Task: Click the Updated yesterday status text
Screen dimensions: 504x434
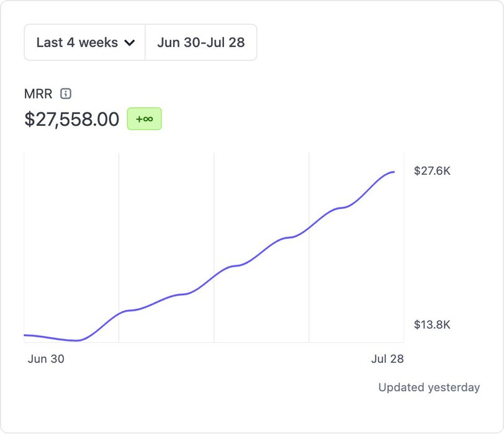Action: pyautogui.click(x=429, y=387)
